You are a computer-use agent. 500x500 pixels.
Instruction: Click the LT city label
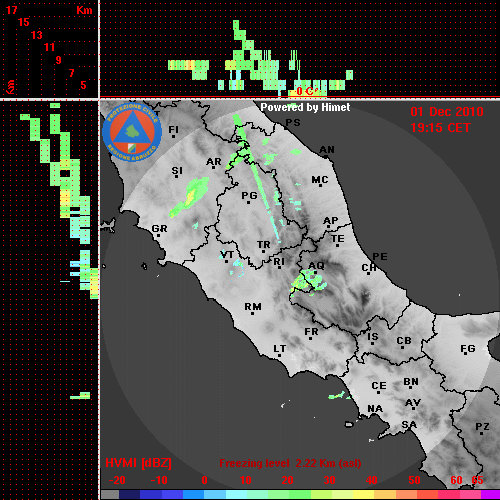pyautogui.click(x=279, y=349)
